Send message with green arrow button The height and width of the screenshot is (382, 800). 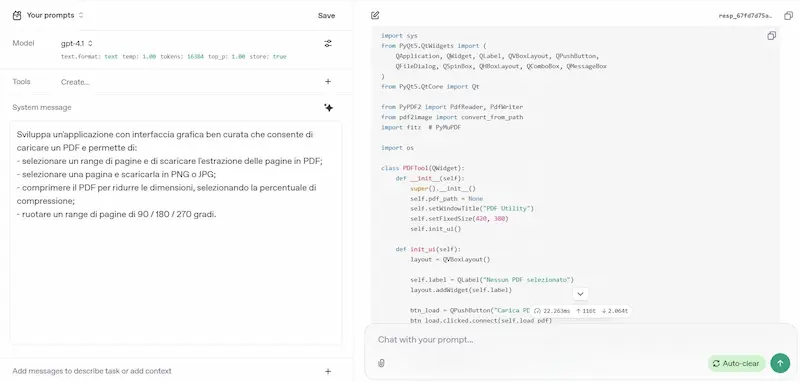point(780,363)
